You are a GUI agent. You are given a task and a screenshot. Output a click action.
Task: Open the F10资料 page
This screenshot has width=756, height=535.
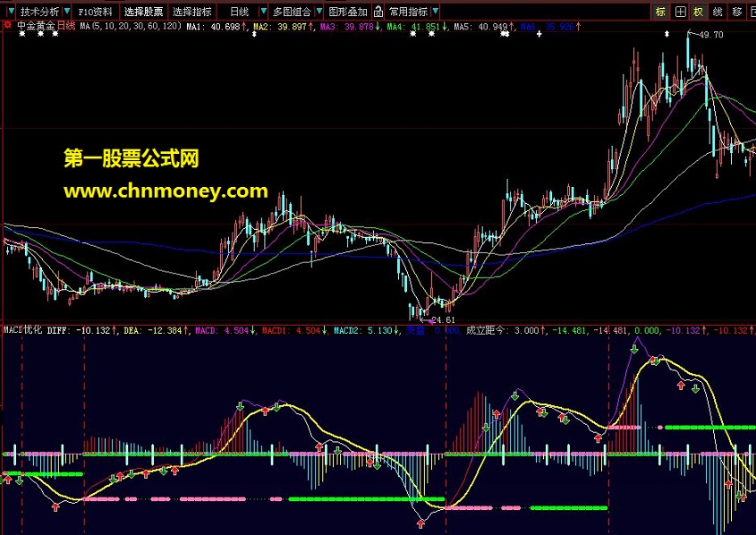95,11
